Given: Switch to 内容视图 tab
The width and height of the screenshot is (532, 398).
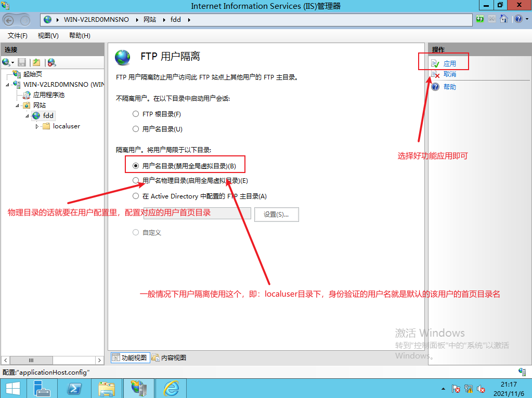Looking at the screenshot, I should coord(169,357).
